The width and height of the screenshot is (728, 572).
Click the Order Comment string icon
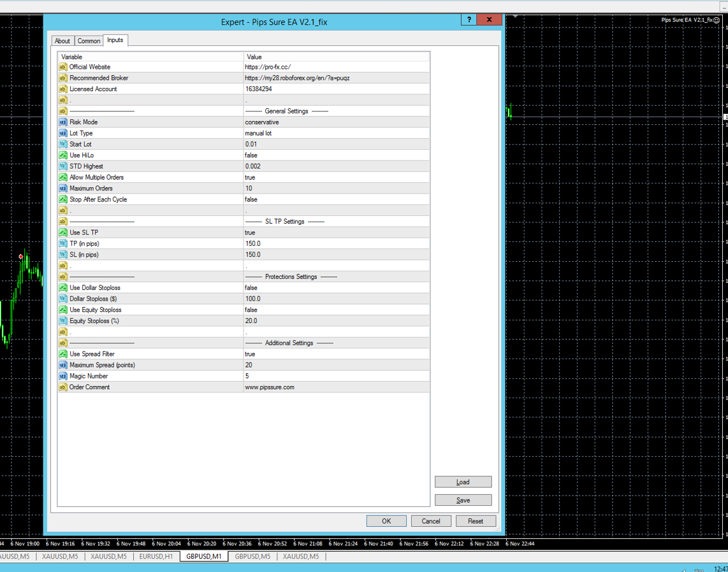tap(62, 387)
